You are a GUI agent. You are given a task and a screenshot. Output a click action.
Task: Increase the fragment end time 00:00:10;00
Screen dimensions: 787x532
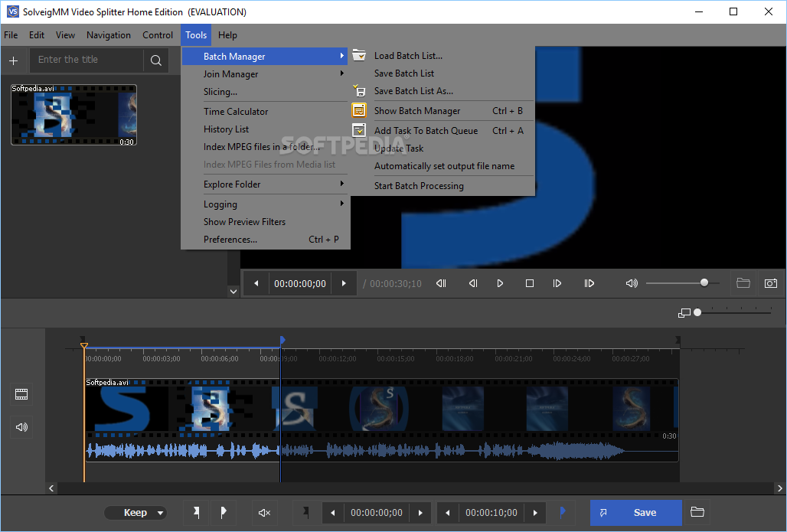click(535, 512)
